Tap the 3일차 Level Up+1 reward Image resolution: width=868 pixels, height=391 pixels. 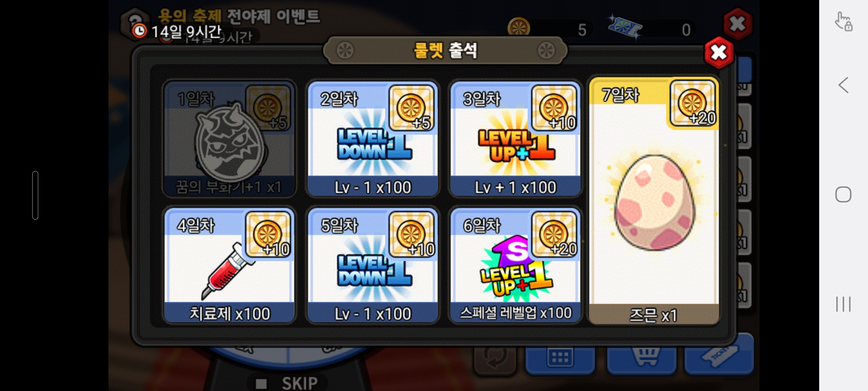click(x=515, y=139)
